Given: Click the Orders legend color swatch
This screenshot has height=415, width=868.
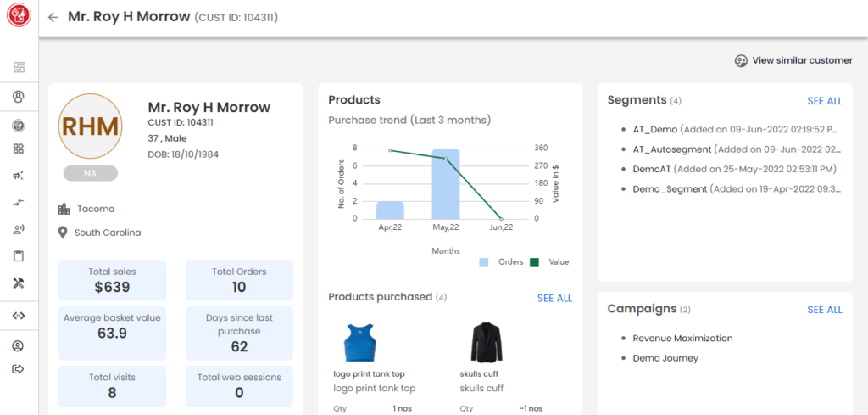Looking at the screenshot, I should coord(484,262).
